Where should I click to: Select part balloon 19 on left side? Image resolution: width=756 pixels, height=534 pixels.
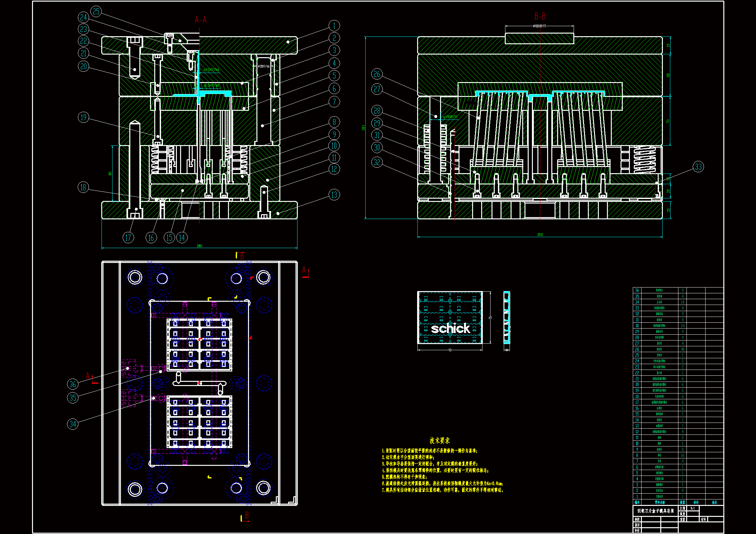pos(83,118)
